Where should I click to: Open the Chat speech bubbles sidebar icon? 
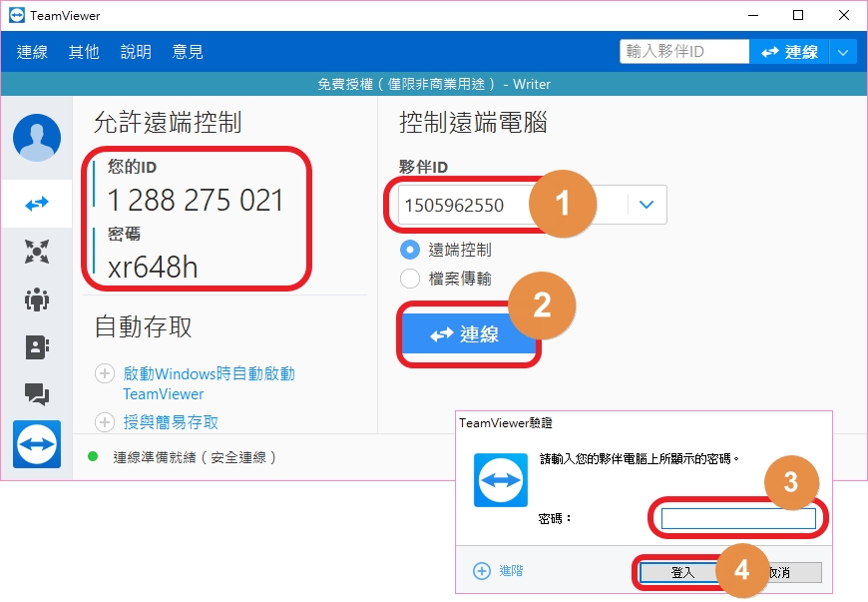pos(37,394)
